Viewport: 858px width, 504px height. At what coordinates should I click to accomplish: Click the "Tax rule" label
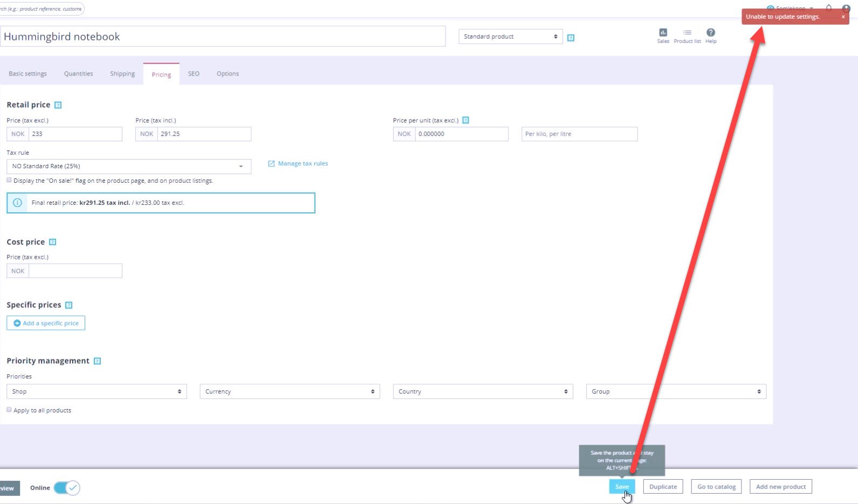18,153
